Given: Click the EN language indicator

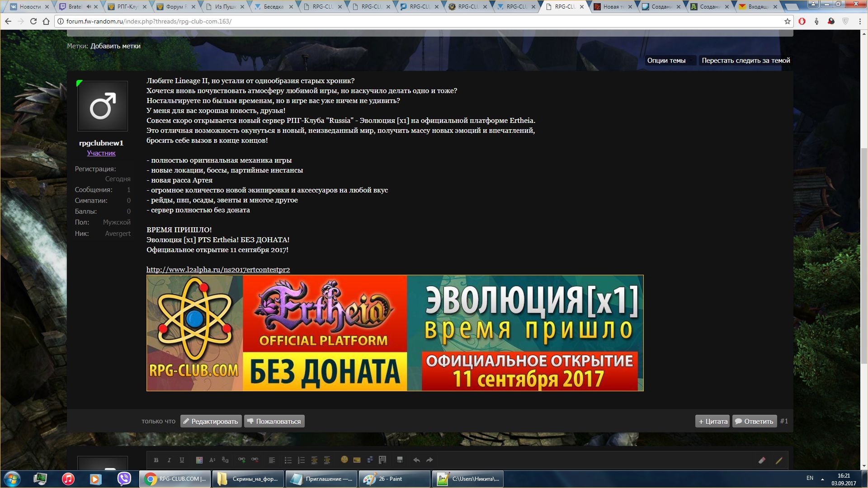Looking at the screenshot, I should (x=810, y=478).
